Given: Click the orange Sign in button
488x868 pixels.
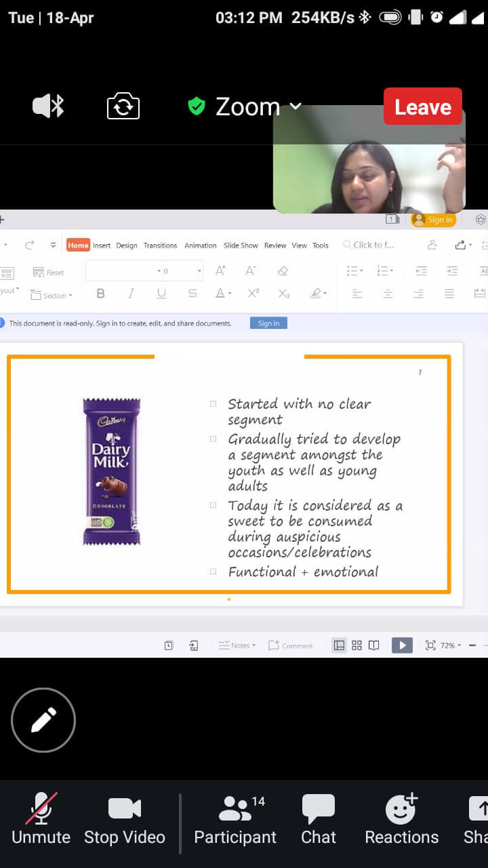Looking at the screenshot, I should click(x=434, y=220).
